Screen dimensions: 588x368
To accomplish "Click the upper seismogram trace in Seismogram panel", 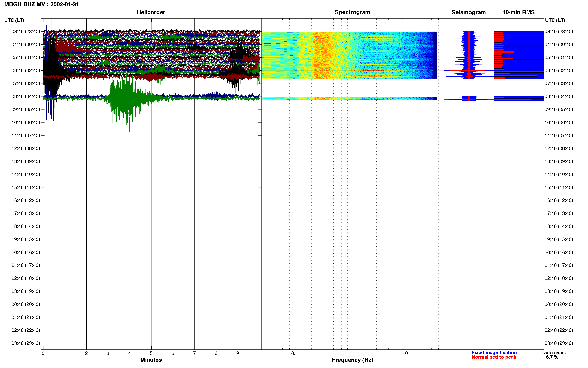I will (x=469, y=55).
